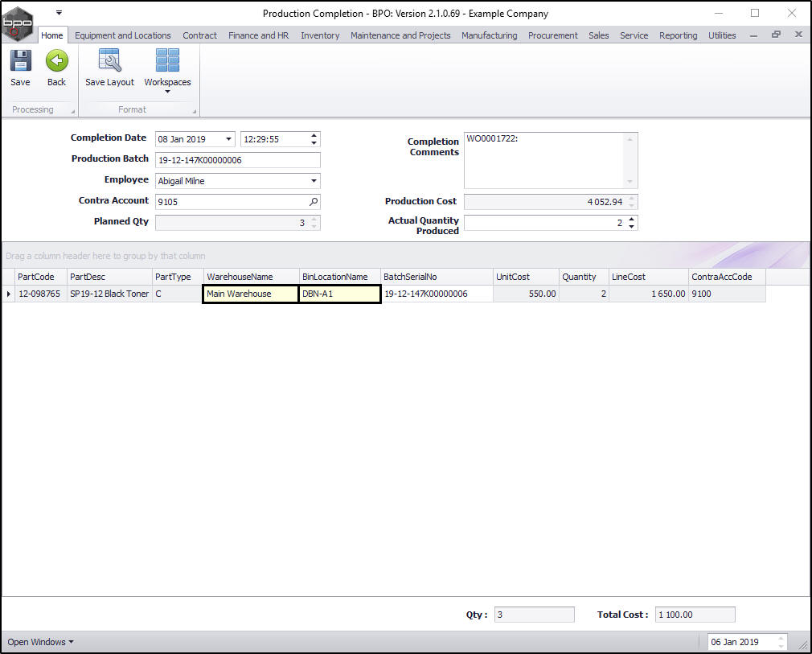The image size is (812, 654).
Task: Open the Finance and HR tab
Action: point(258,35)
